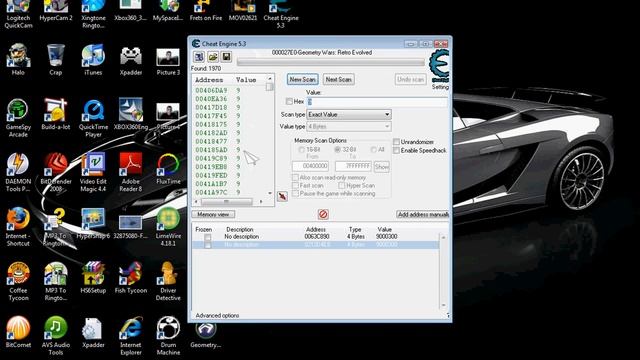Click the From address field 00400000
The height and width of the screenshot is (360, 640).
[x=311, y=166]
